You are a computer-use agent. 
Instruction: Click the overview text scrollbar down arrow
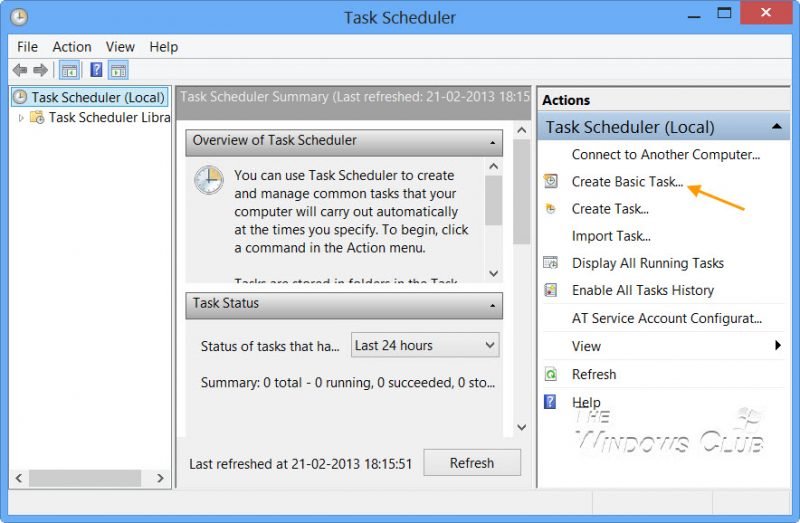pos(493,273)
